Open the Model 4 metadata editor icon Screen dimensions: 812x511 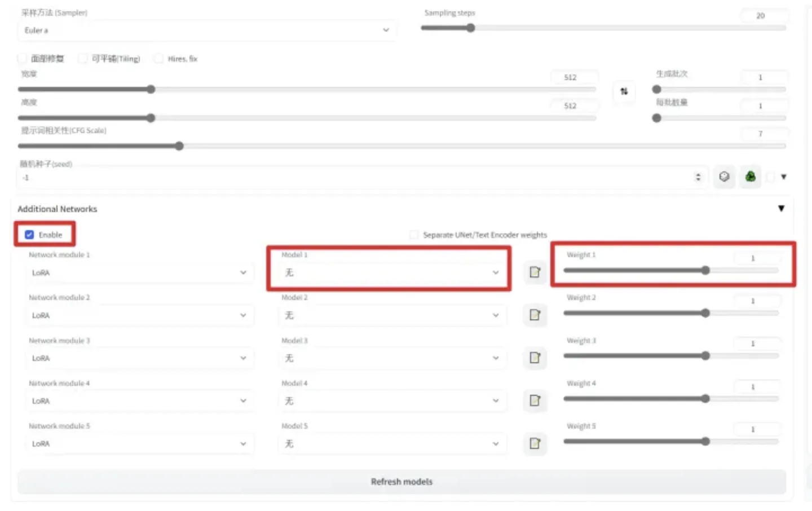[535, 400]
